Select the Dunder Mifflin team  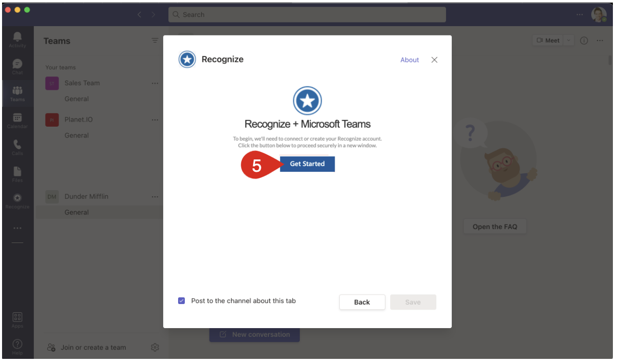(x=86, y=196)
